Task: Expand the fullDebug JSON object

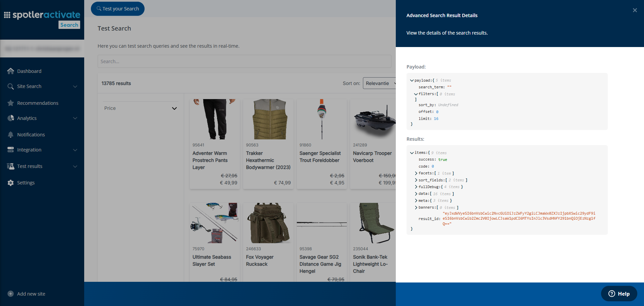Action: pyautogui.click(x=416, y=187)
